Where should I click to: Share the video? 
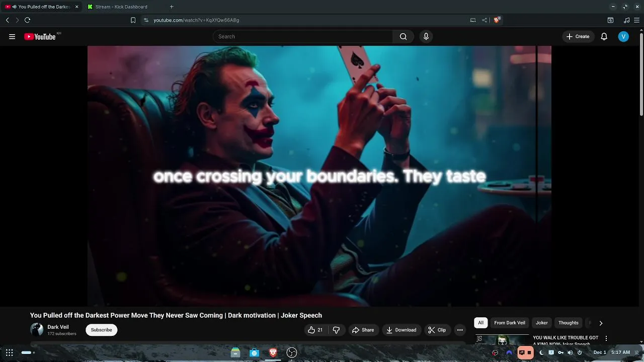pos(363,330)
